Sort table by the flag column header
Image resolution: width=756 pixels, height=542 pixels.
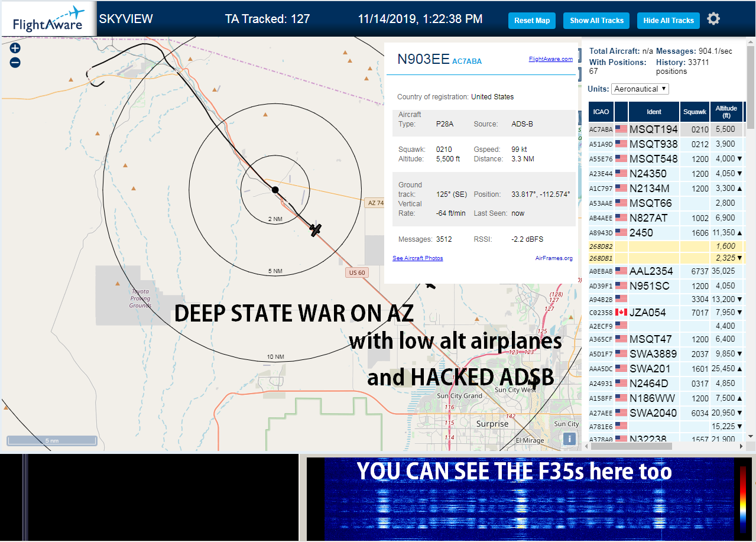point(621,111)
